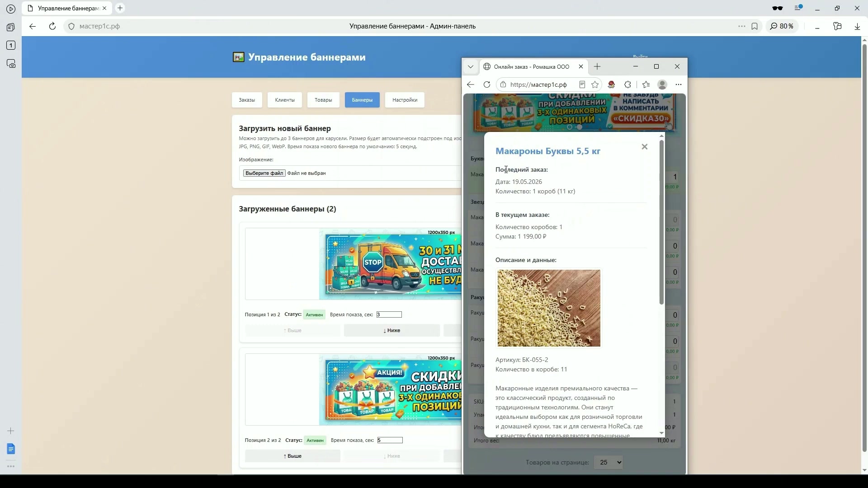Screen dimensions: 868x488
Task: Click carousel dot on promo banner
Action: point(579,127)
